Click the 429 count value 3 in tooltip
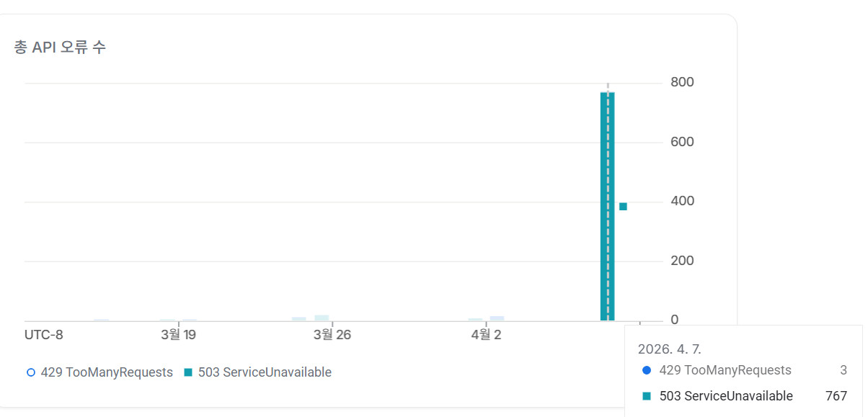 click(843, 370)
